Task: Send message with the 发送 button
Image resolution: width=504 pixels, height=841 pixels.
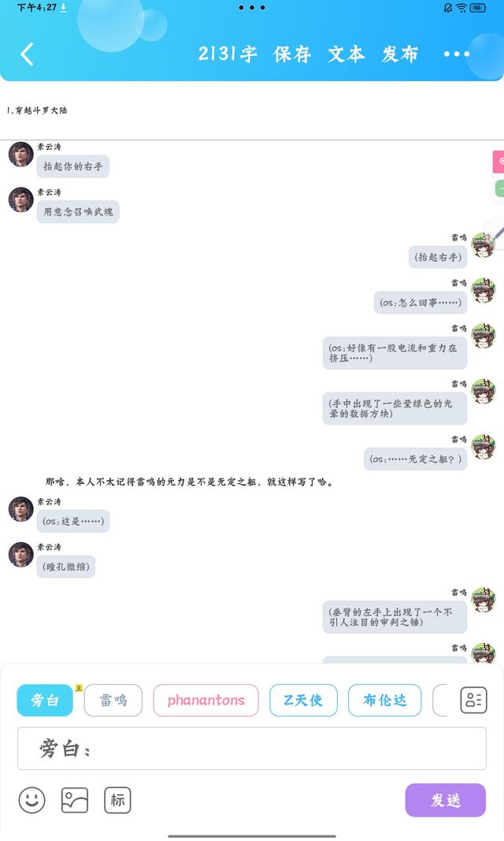Action: point(446,800)
